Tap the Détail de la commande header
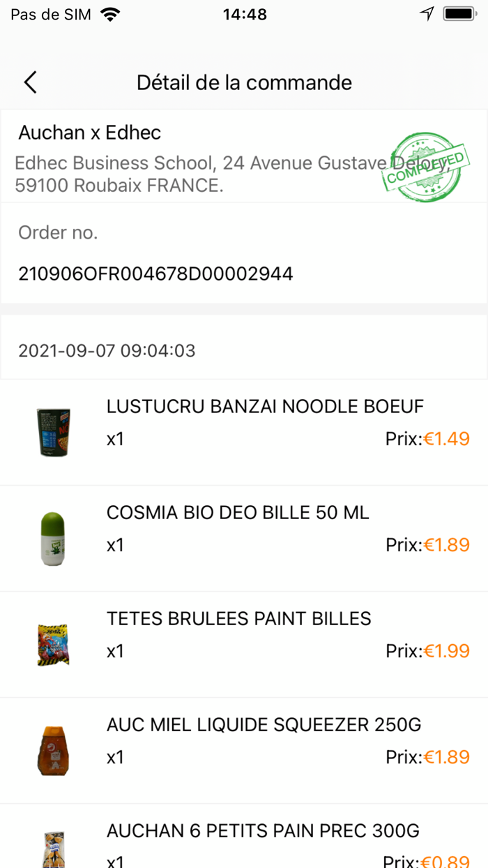488x868 pixels. (244, 82)
